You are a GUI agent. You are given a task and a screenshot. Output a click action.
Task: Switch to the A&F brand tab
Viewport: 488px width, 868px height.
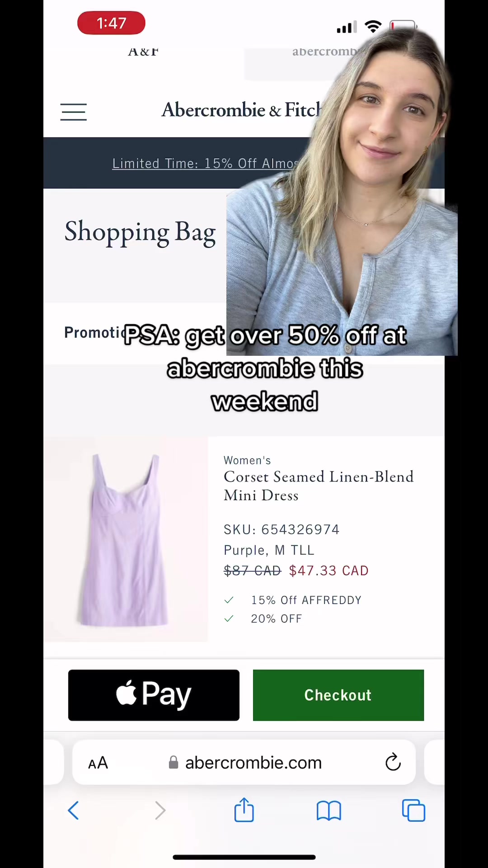pyautogui.click(x=143, y=53)
